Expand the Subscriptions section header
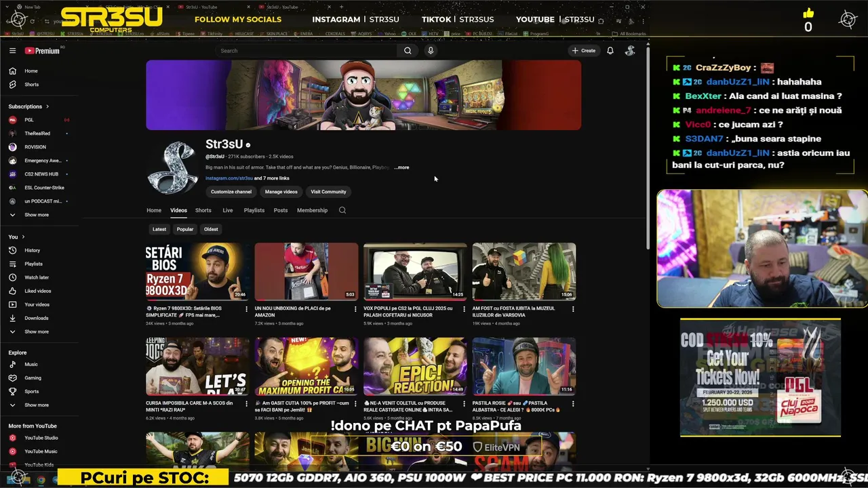The height and width of the screenshot is (488, 868). [28, 106]
